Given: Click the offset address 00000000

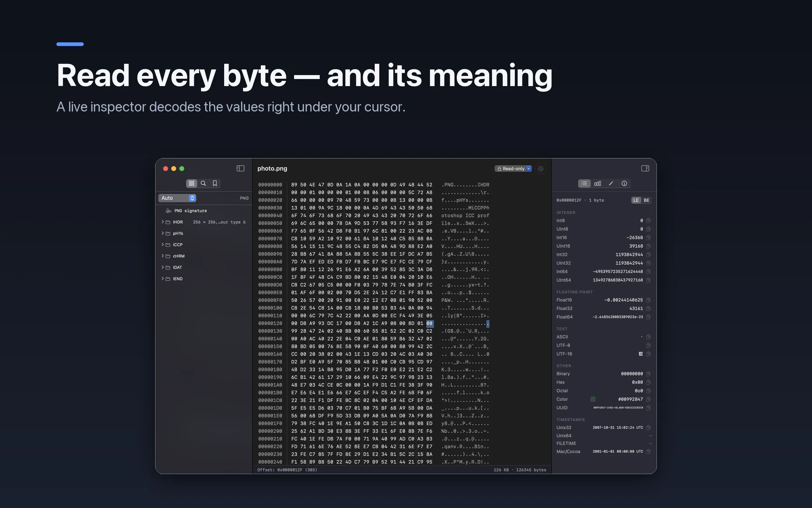Looking at the screenshot, I should coord(270,185).
